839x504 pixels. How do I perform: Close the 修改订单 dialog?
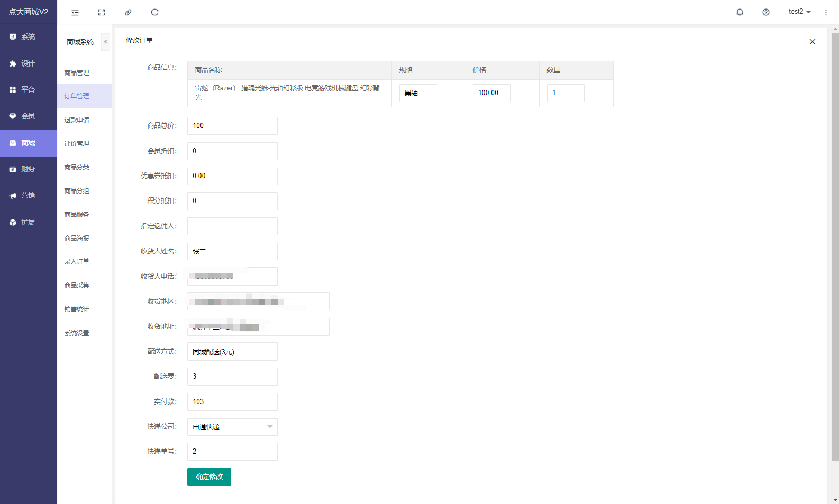[x=812, y=42]
